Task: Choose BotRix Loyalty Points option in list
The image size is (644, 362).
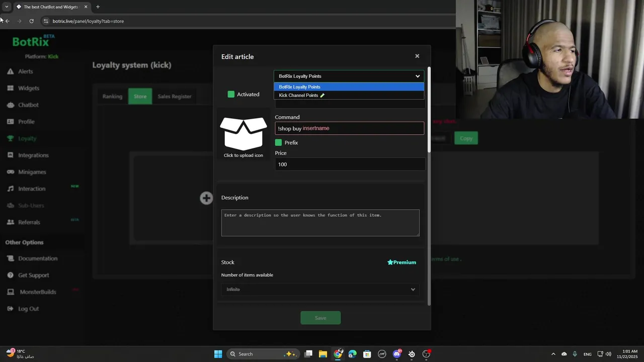Action: point(349,86)
